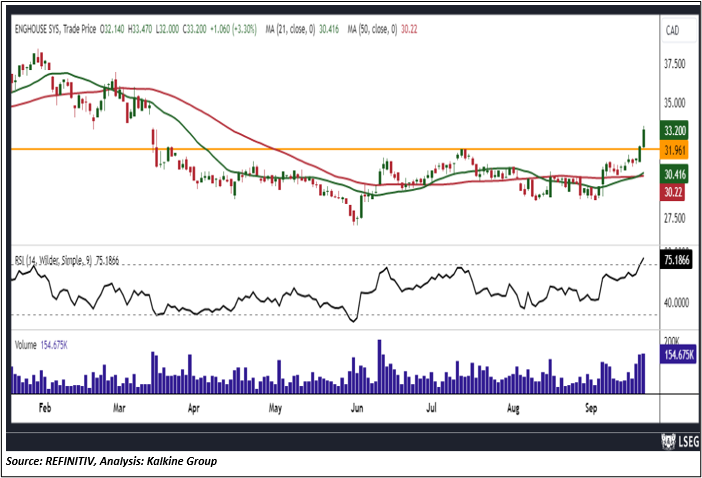Image resolution: width=702 pixels, height=478 pixels.
Task: Click the Jun label on time axis
Action: (x=357, y=408)
